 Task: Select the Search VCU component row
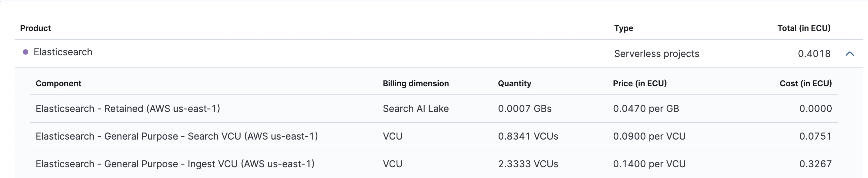pos(434,137)
